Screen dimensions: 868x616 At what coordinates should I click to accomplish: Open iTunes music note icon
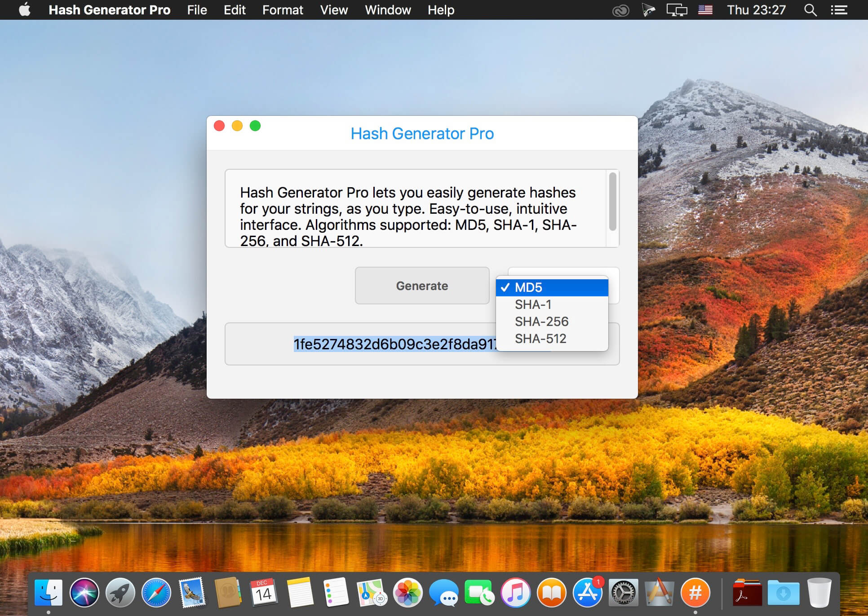pos(516,593)
